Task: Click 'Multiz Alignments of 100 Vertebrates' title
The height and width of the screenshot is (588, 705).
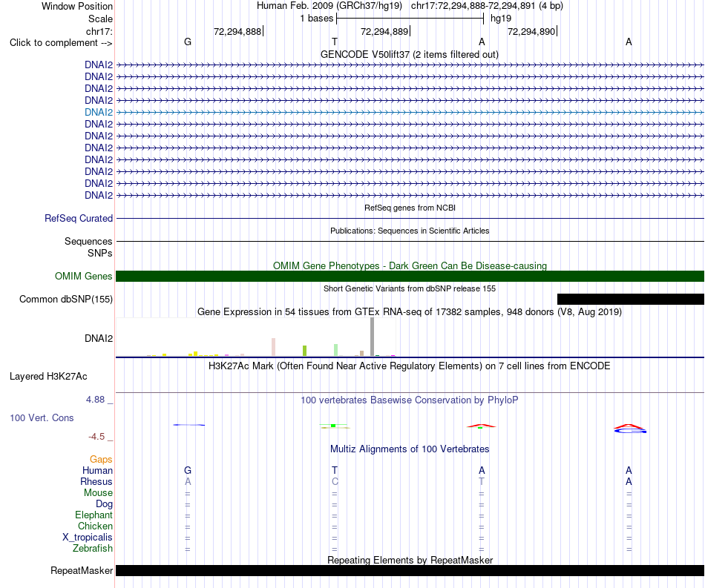Action: 410,449
